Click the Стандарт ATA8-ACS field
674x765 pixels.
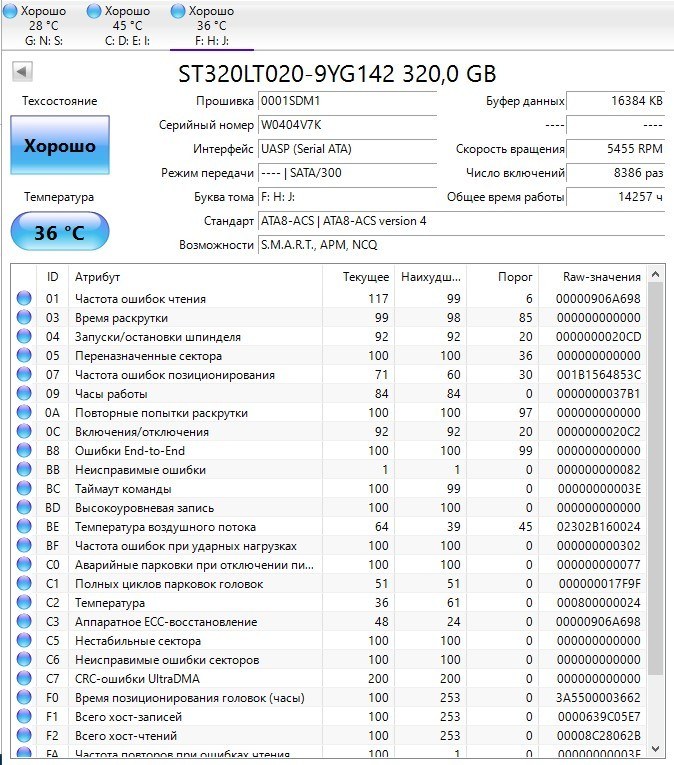click(x=461, y=221)
